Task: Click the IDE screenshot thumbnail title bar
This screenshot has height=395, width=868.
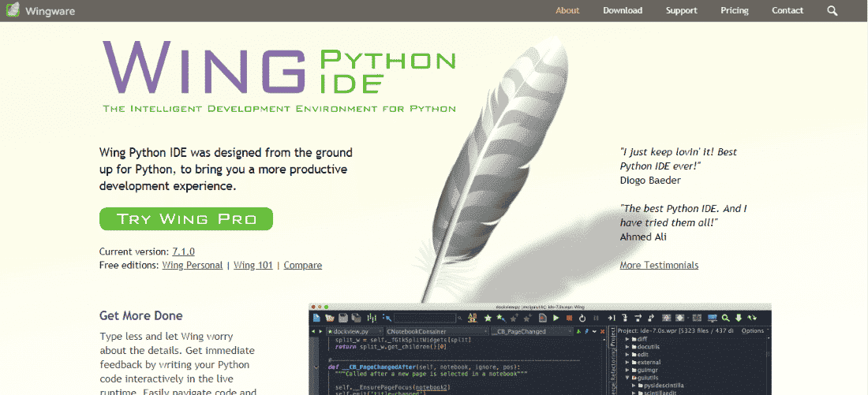Action: 540,306
